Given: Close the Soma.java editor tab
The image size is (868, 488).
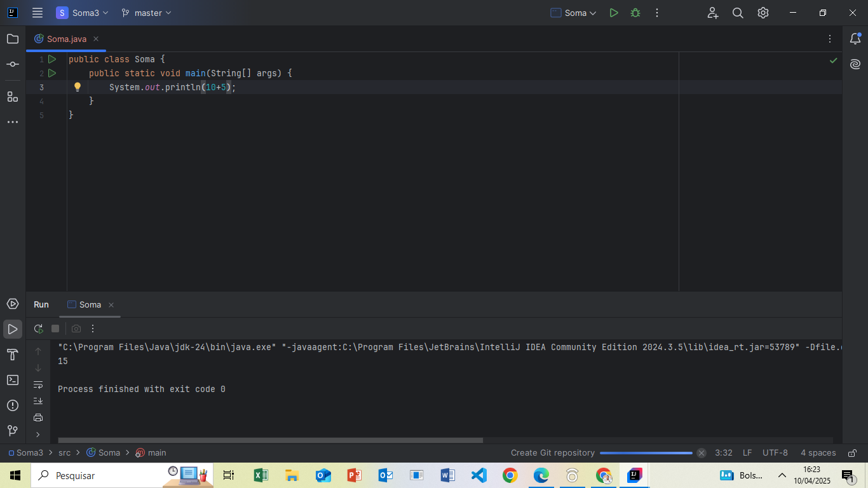Looking at the screenshot, I should [x=96, y=39].
